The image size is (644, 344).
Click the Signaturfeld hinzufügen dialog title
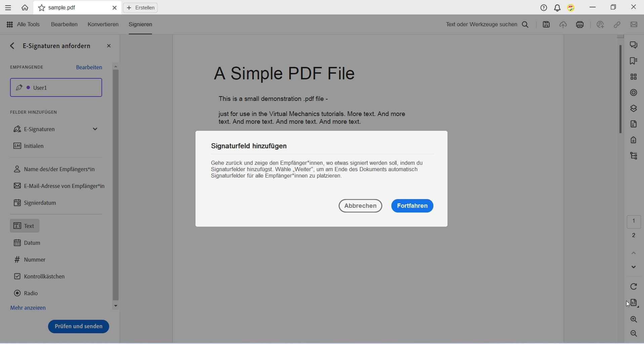[x=249, y=146]
